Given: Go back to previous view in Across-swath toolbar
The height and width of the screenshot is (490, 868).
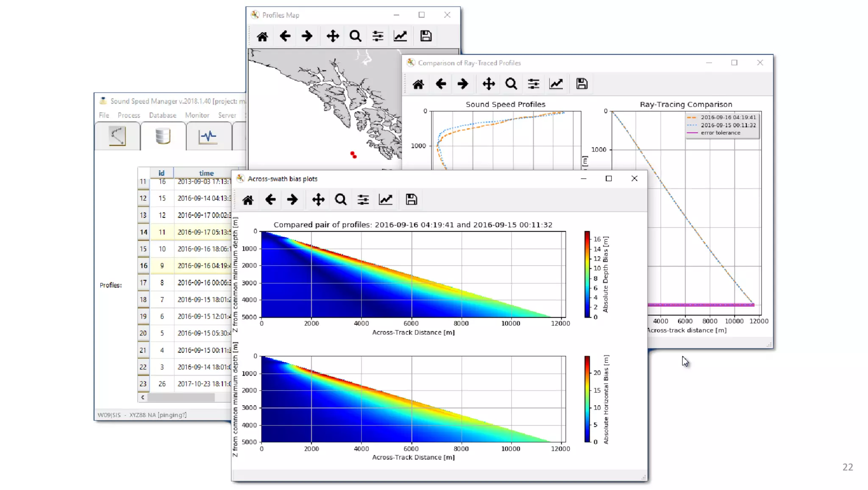Looking at the screenshot, I should coord(270,200).
